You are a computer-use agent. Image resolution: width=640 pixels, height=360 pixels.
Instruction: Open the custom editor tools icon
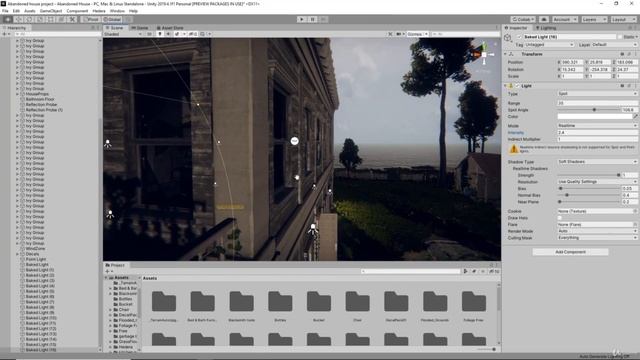72,19
